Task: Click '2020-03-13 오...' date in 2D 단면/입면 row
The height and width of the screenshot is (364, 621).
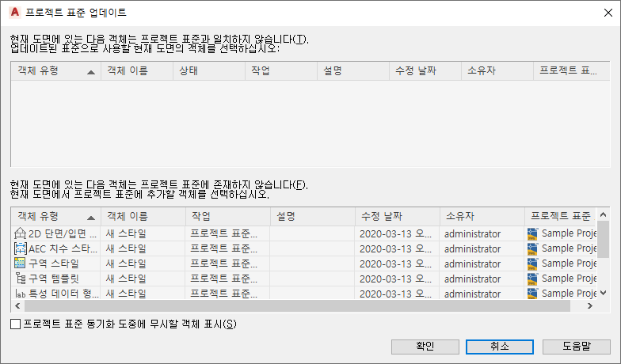Action: pos(395,234)
